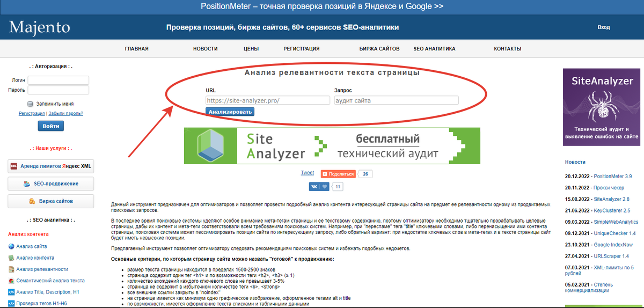Click code icon beside Проверка тегов H1-H6
644x308 pixels.
tap(11, 304)
